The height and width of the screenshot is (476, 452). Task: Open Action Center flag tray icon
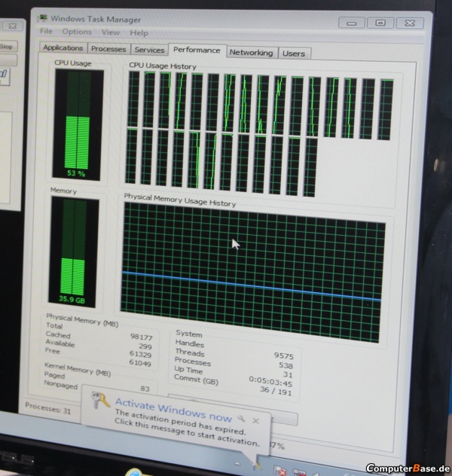point(279,470)
